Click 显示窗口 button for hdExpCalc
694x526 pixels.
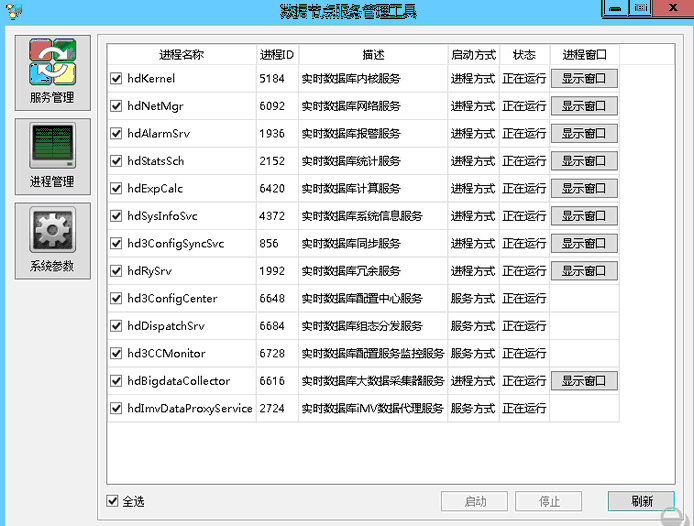pyautogui.click(x=584, y=188)
